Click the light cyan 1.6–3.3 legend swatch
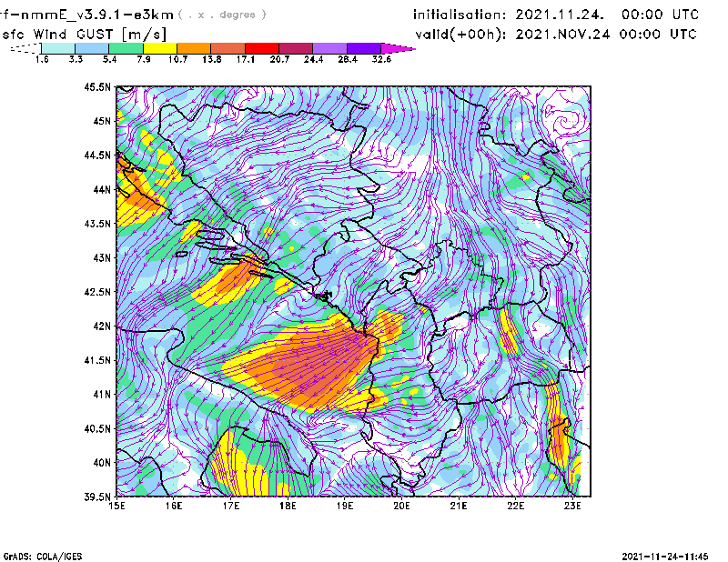 pyautogui.click(x=58, y=48)
